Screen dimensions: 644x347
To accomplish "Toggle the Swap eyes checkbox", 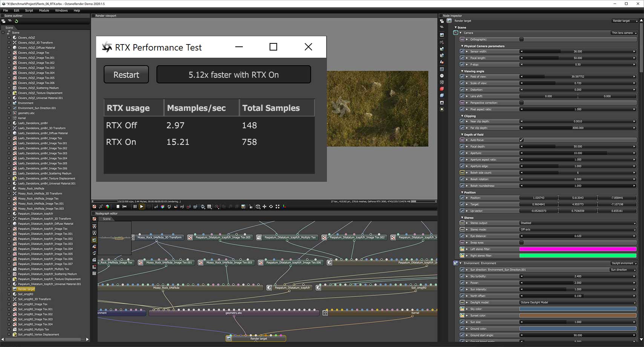I will (x=521, y=243).
